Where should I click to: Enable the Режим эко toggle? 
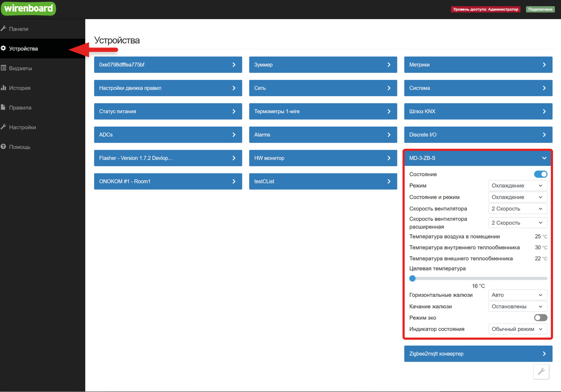(x=540, y=318)
